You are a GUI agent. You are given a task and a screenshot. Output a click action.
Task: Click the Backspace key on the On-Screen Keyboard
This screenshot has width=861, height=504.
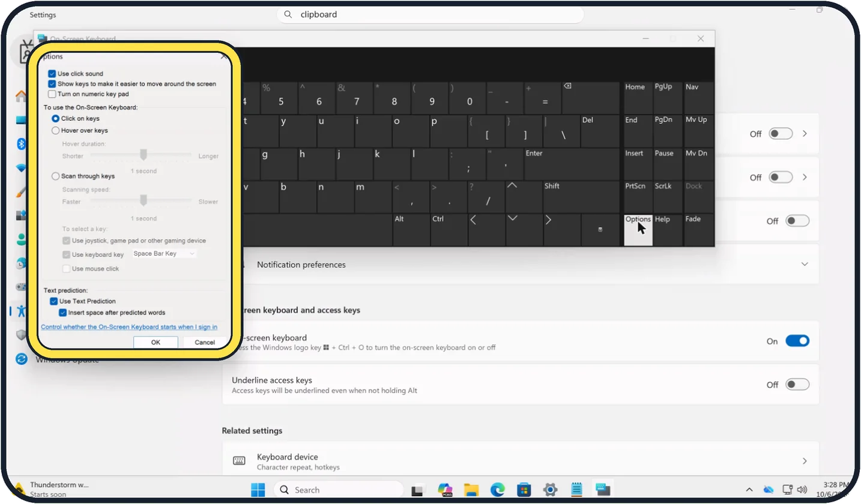click(591, 98)
